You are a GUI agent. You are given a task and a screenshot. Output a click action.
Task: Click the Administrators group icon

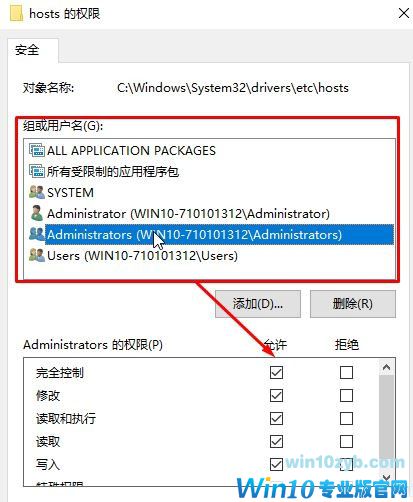(37, 234)
